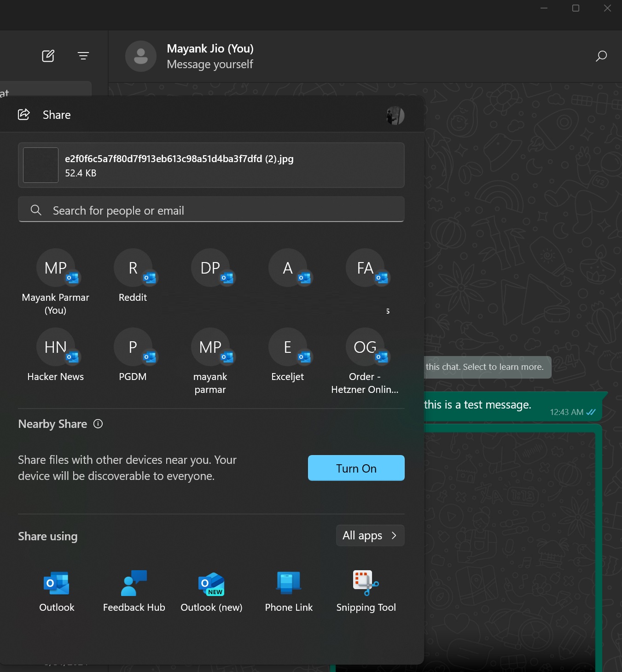Share to Hacker News contact
This screenshot has width=622, height=672.
click(x=56, y=355)
